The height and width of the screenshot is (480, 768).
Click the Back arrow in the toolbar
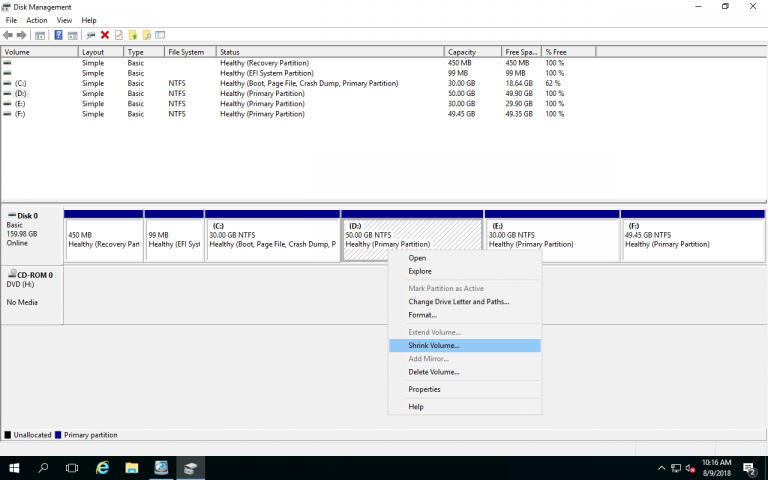[8, 35]
